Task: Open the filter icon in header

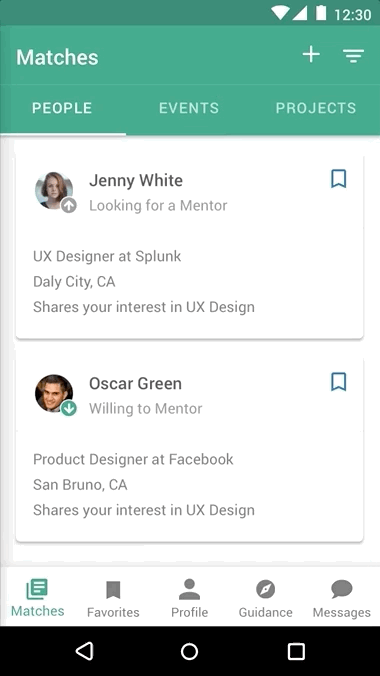Action: 353,56
